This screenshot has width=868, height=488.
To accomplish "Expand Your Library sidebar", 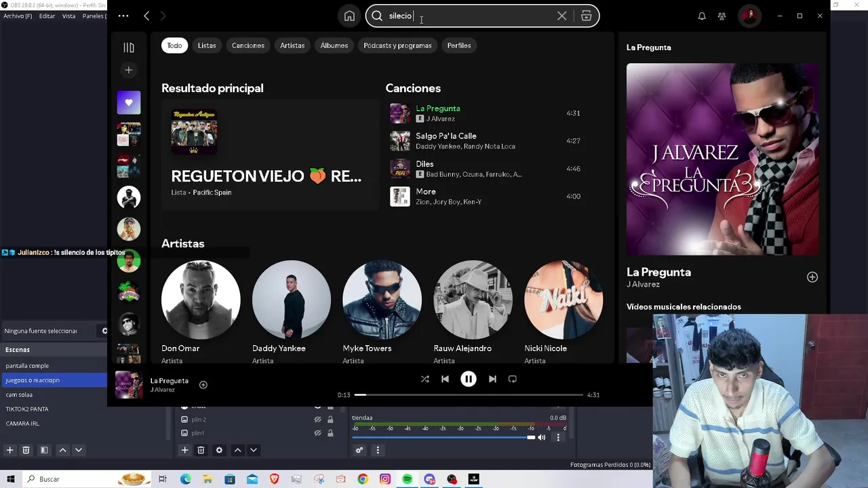I will [129, 47].
